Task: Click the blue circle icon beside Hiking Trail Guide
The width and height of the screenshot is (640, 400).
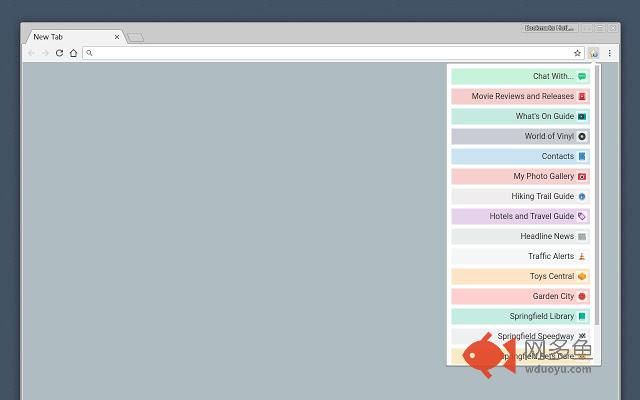Action: click(x=582, y=196)
